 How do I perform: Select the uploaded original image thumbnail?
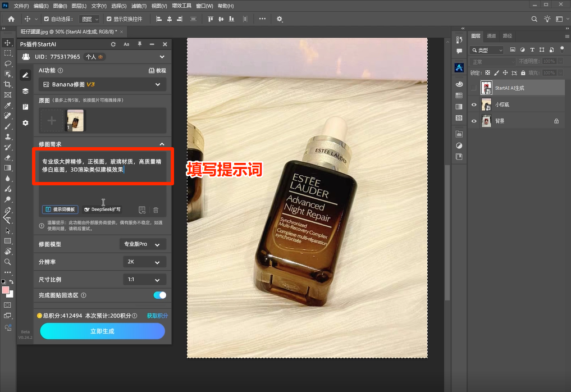(x=75, y=121)
